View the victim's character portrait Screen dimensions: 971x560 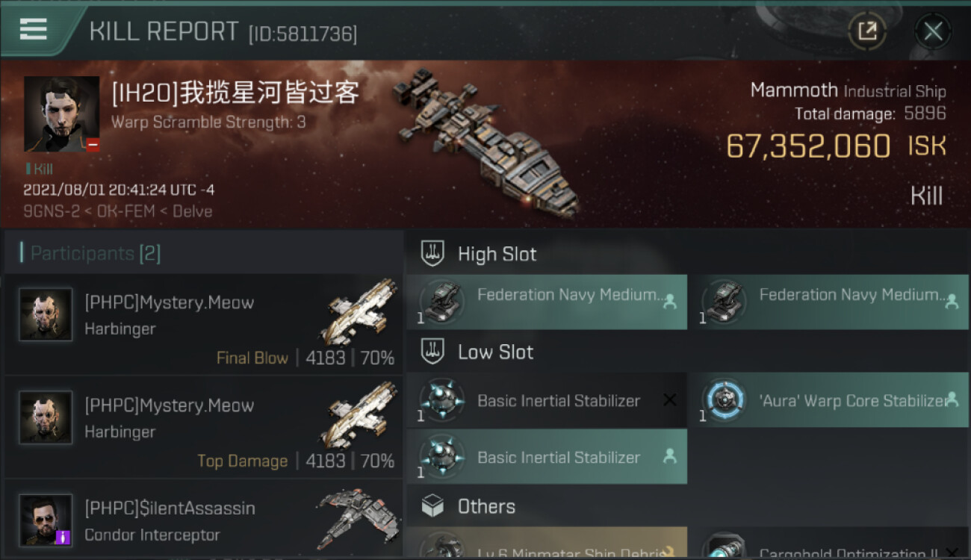[x=61, y=114]
